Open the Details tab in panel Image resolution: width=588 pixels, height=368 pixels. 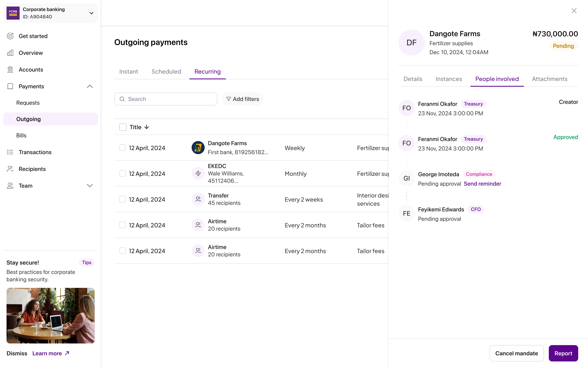point(413,79)
